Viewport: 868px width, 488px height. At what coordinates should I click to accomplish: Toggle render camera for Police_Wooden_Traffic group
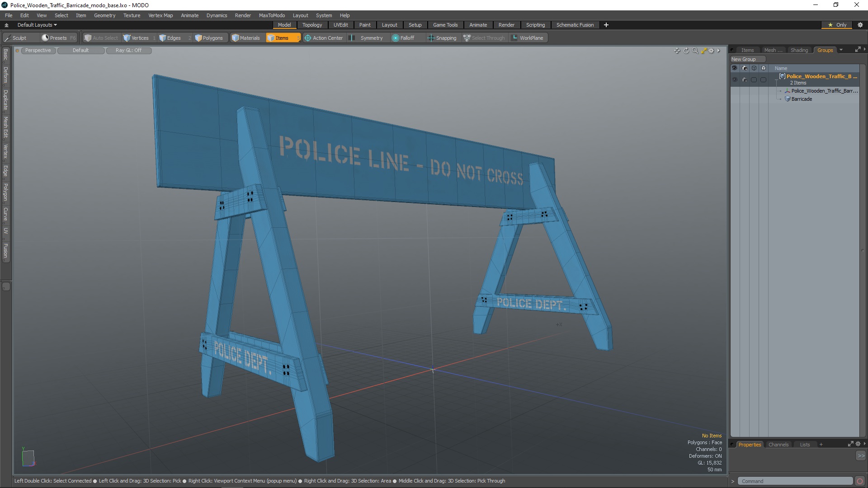(x=744, y=80)
